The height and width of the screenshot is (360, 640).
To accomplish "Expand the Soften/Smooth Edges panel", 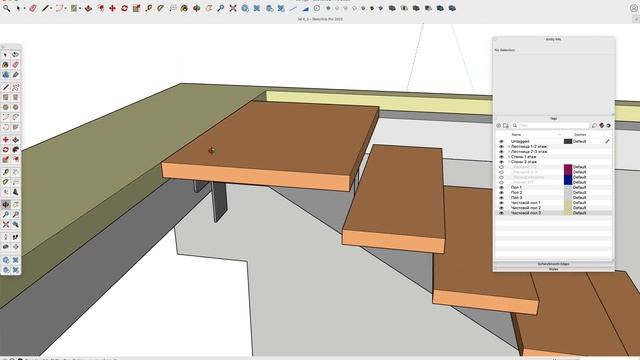I will 553,264.
